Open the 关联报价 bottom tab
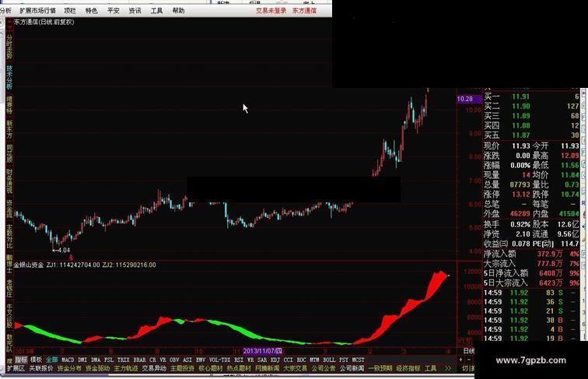The image size is (588, 379). pyautogui.click(x=41, y=368)
